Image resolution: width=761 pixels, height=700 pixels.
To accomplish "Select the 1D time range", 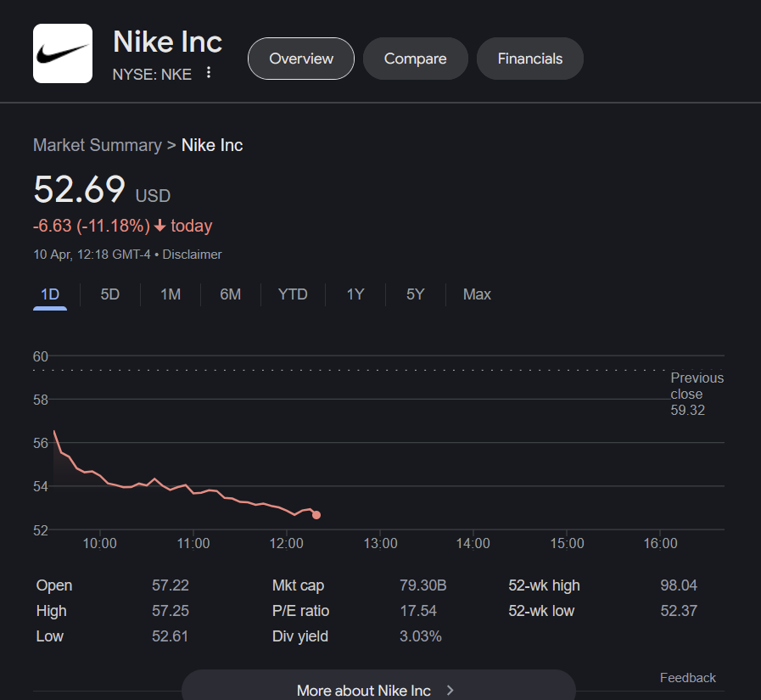I will point(50,294).
